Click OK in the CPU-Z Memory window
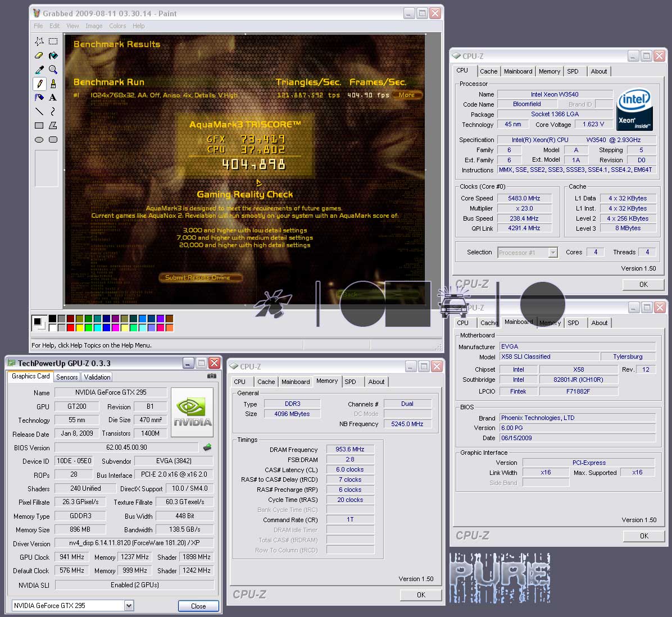This screenshot has height=617, width=672. click(421, 595)
